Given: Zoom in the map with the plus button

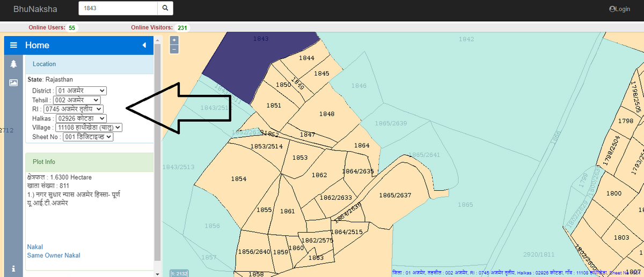Looking at the screenshot, I should [174, 40].
